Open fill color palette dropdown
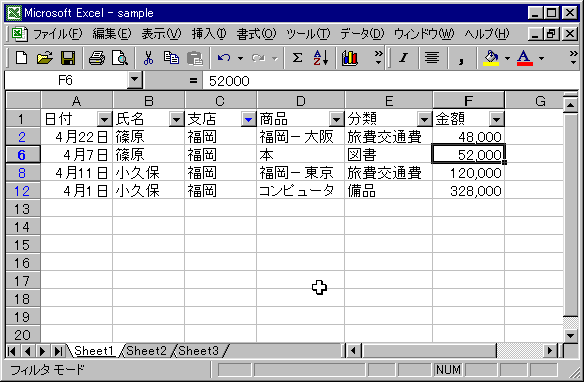The height and width of the screenshot is (382, 584). [507, 58]
